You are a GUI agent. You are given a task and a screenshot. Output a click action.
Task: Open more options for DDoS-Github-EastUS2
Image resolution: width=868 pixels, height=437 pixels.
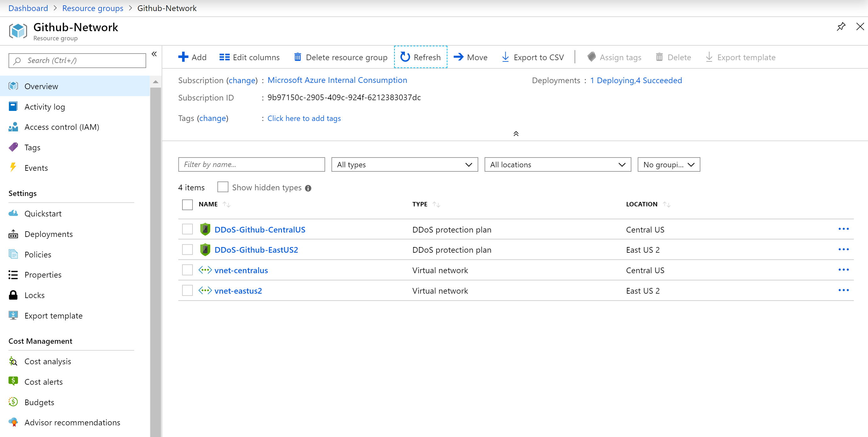point(843,249)
